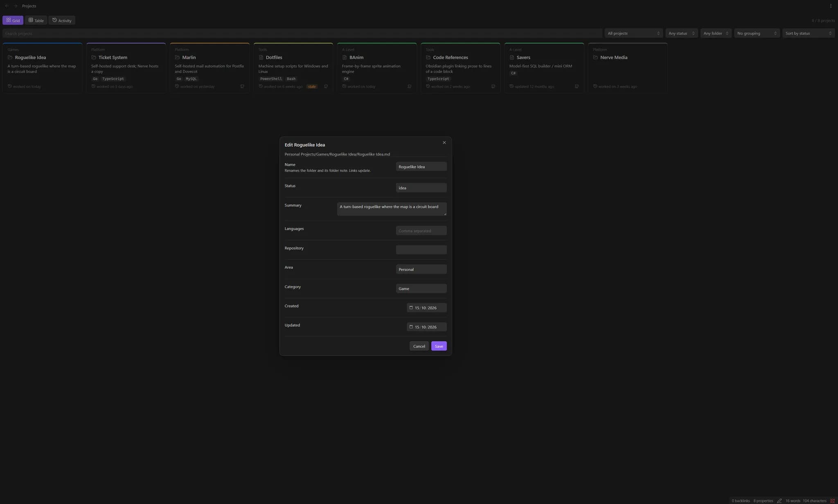Open the Any status filter dropdown
838x504 pixels.
coord(681,34)
